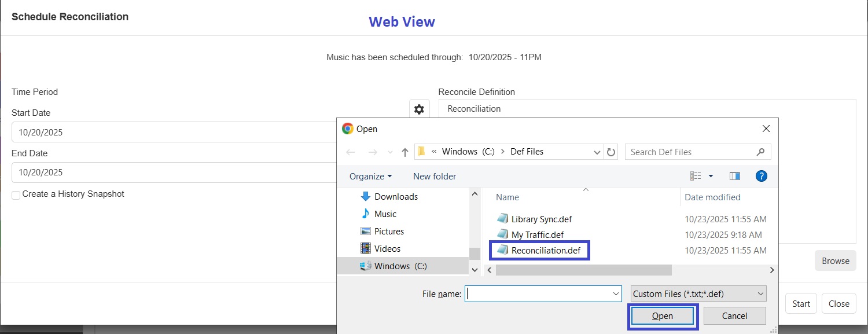Viewport: 868px width, 334px height.
Task: Click the back navigation arrow in Open dialog
Action: point(350,152)
